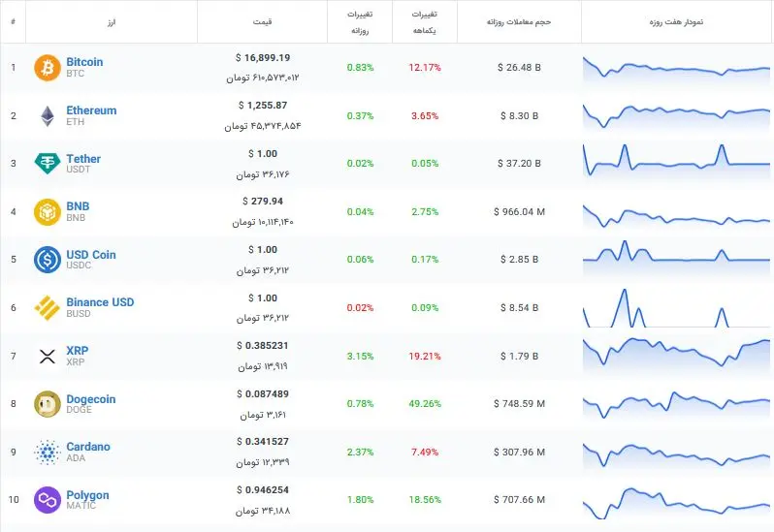Click the Cardano dotted logo icon
The image size is (774, 532).
[x=48, y=453]
